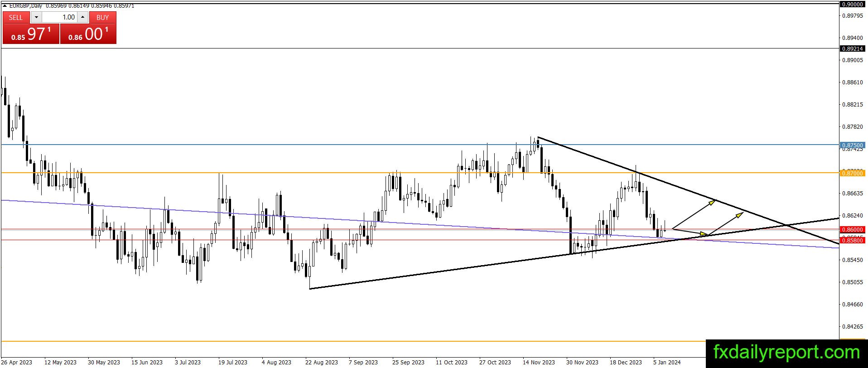Click the SELL button
The image size is (868, 368).
click(x=16, y=17)
